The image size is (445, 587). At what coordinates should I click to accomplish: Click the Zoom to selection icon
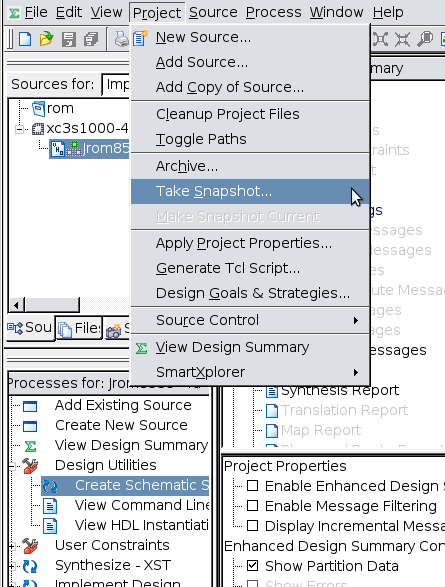pos(402,39)
